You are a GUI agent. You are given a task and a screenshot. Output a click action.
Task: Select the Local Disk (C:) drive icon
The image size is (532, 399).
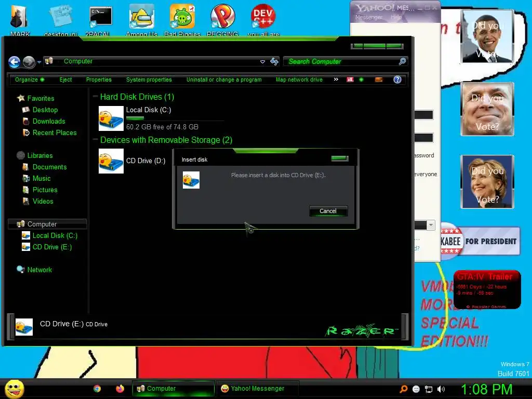[111, 118]
